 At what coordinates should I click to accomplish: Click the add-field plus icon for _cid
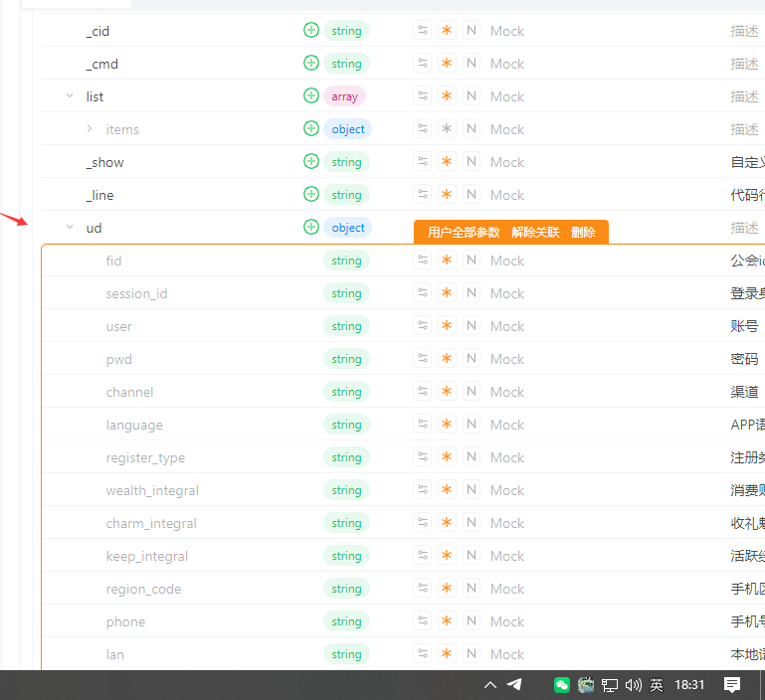point(311,31)
